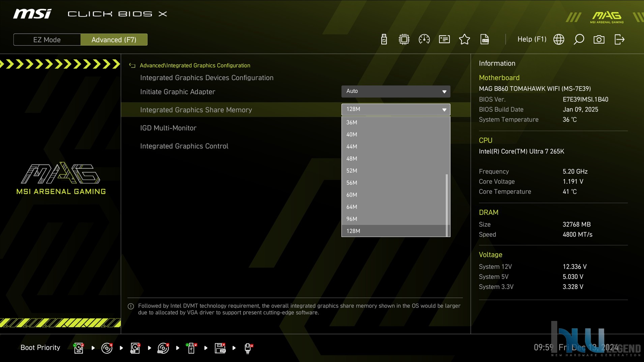Open the LOG file icon

point(485,39)
